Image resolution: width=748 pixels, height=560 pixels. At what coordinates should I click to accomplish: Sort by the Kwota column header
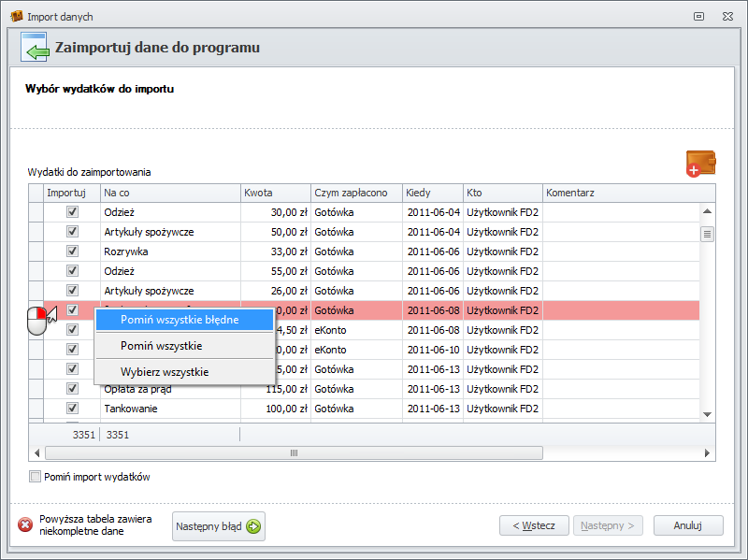(275, 193)
